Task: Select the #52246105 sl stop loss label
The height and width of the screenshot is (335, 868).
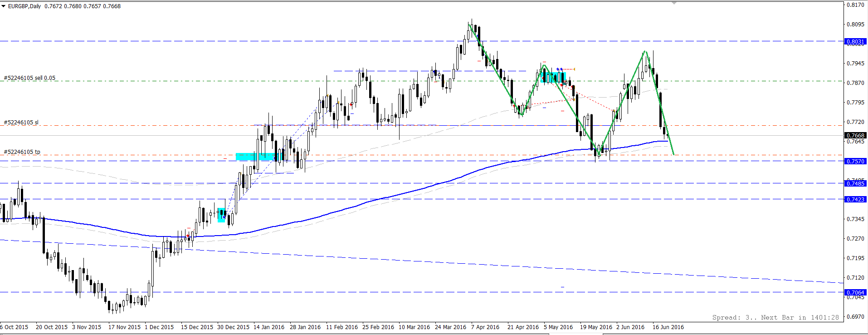Action: point(21,123)
